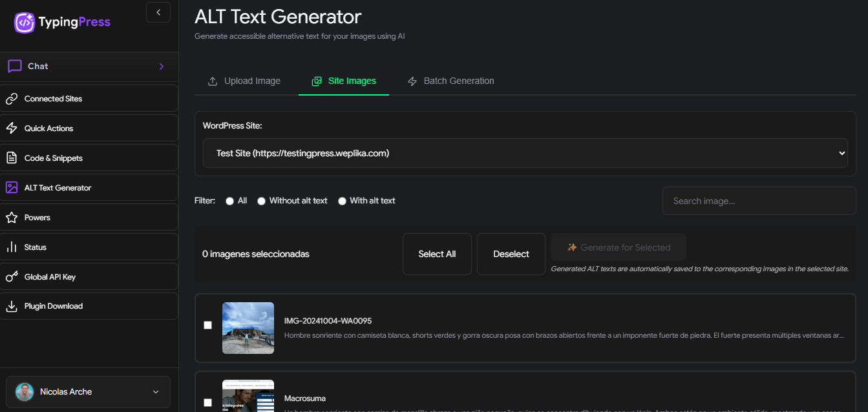
Task: Check the box for the Macrosuma image
Action: pyautogui.click(x=208, y=403)
